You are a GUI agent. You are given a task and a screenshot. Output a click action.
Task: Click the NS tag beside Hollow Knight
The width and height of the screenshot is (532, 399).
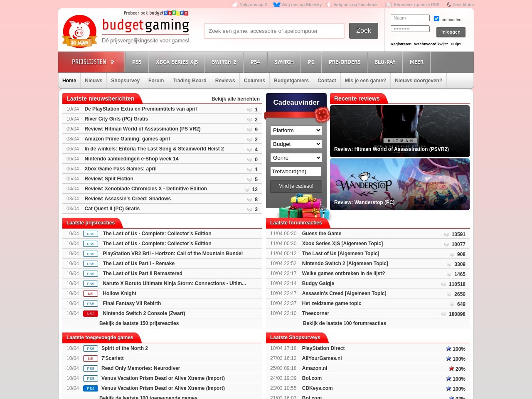(91, 294)
